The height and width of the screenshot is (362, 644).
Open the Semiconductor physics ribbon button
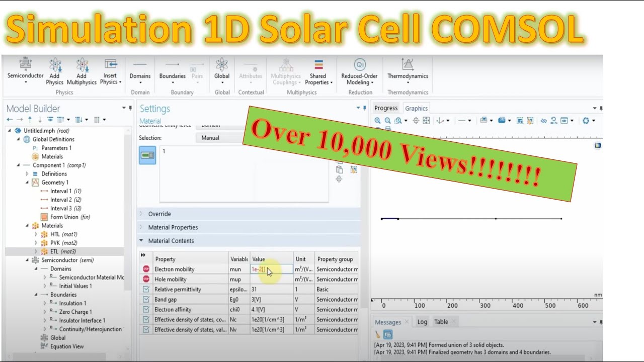[x=25, y=71]
